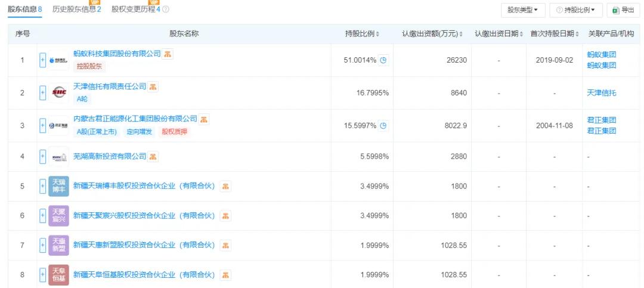644x288 pixels.
Task: Click 芜湖高新投资 logo thumbnail
Action: (58, 157)
